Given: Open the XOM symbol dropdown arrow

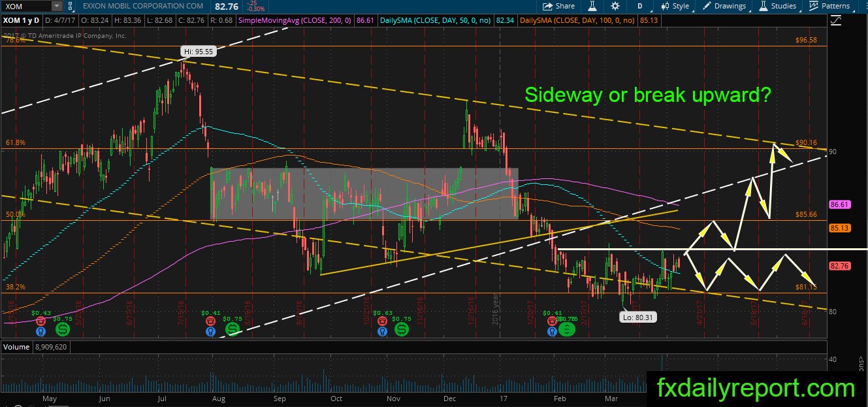Looking at the screenshot, I should coord(56,6).
